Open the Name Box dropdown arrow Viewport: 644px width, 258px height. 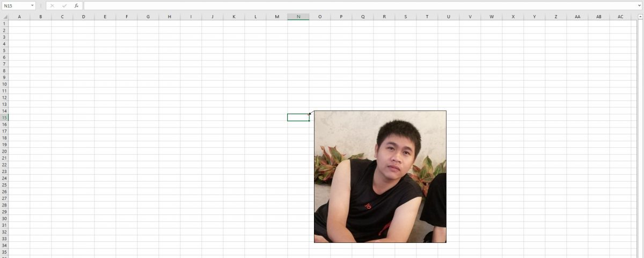point(32,6)
